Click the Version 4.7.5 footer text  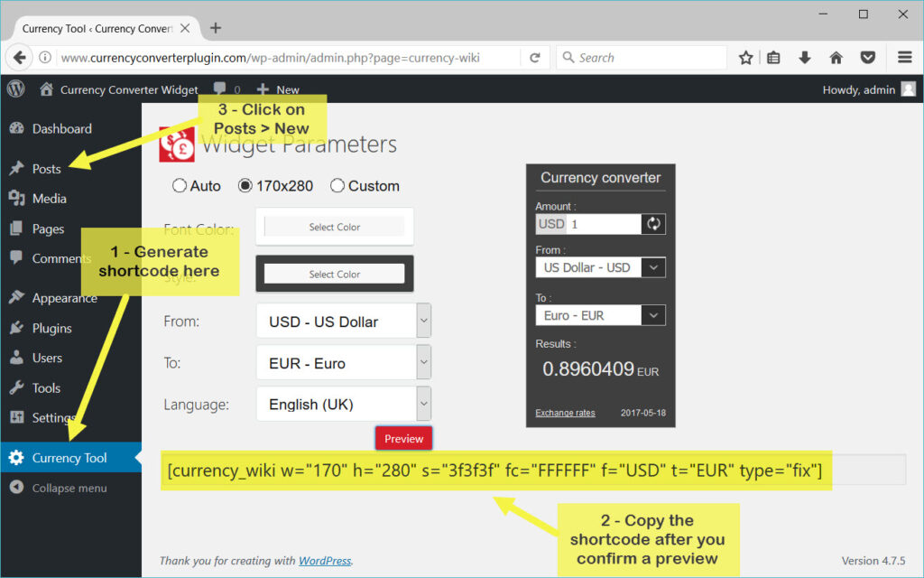coord(873,560)
